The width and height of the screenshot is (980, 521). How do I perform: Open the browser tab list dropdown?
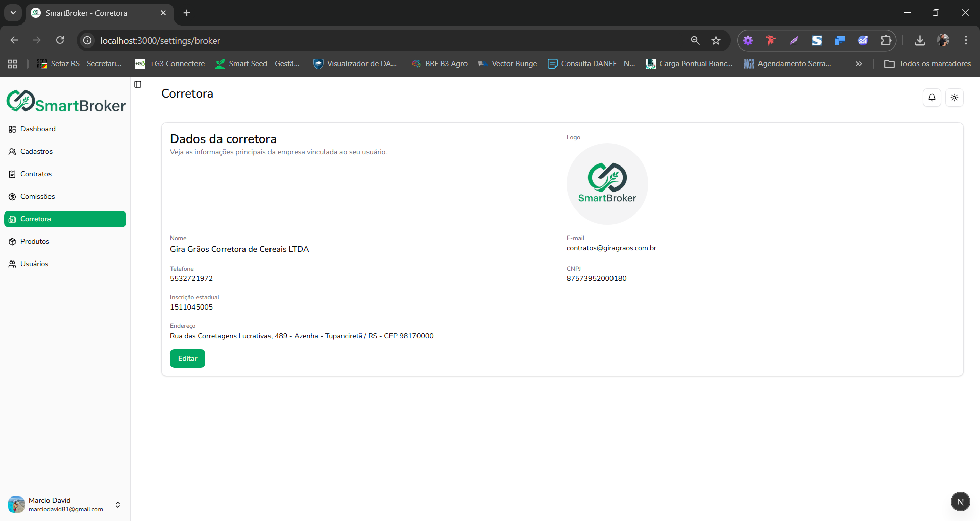tap(13, 13)
